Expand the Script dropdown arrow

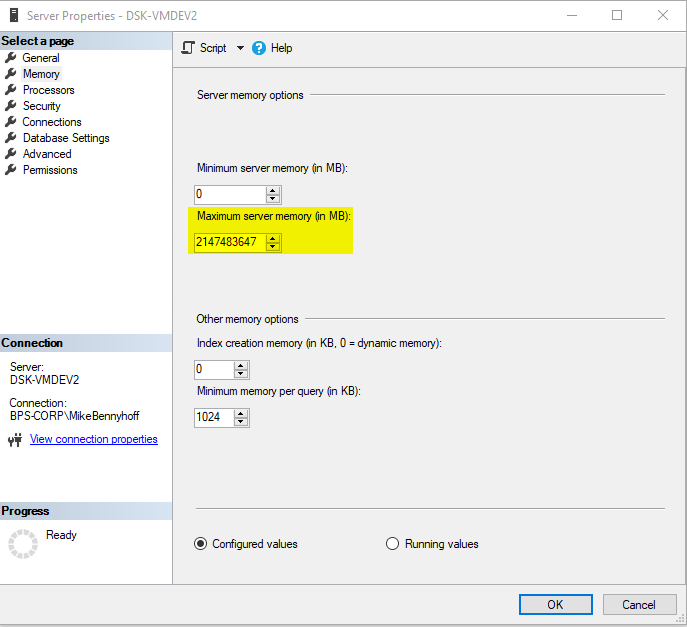click(240, 48)
